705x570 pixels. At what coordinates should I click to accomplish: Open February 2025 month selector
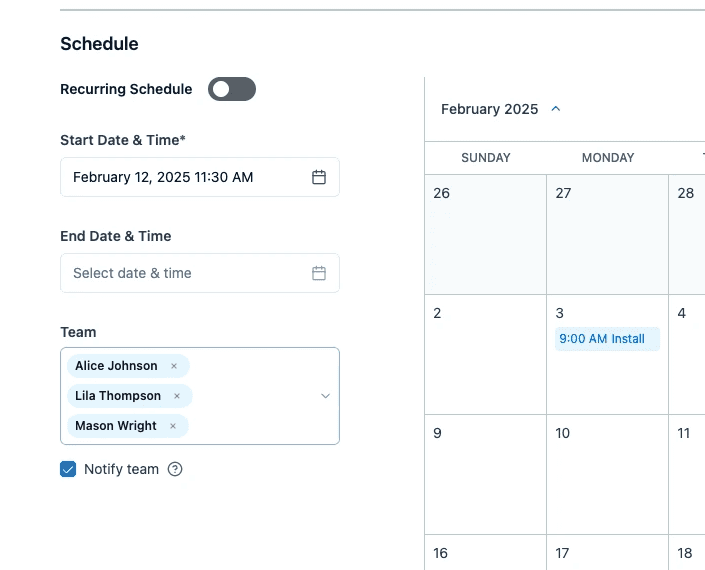(489, 109)
